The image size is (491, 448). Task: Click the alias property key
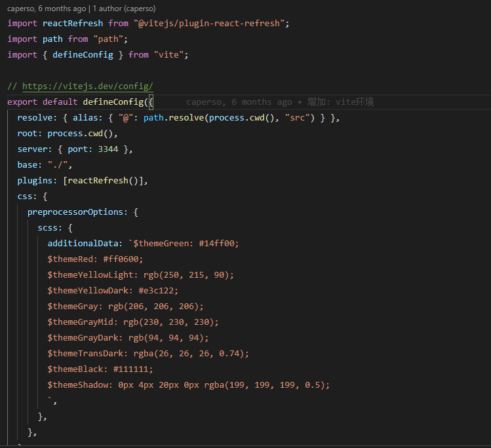tap(85, 118)
